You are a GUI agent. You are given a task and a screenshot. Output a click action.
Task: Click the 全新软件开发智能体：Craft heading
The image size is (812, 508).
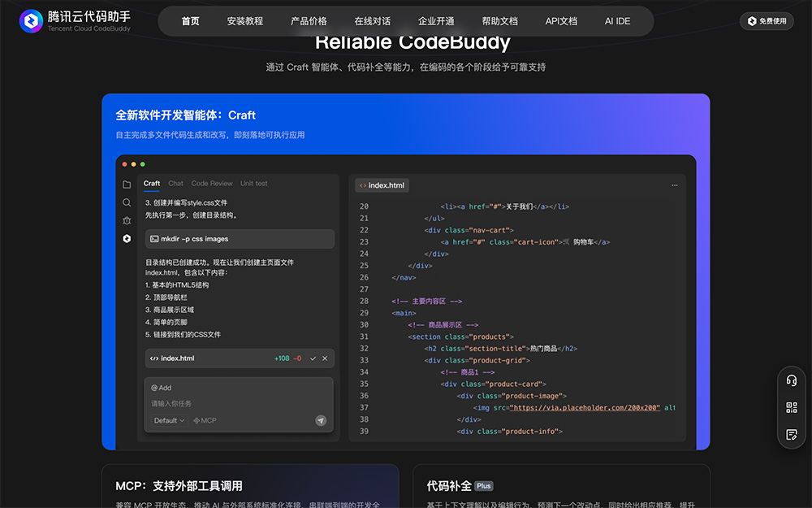point(185,115)
